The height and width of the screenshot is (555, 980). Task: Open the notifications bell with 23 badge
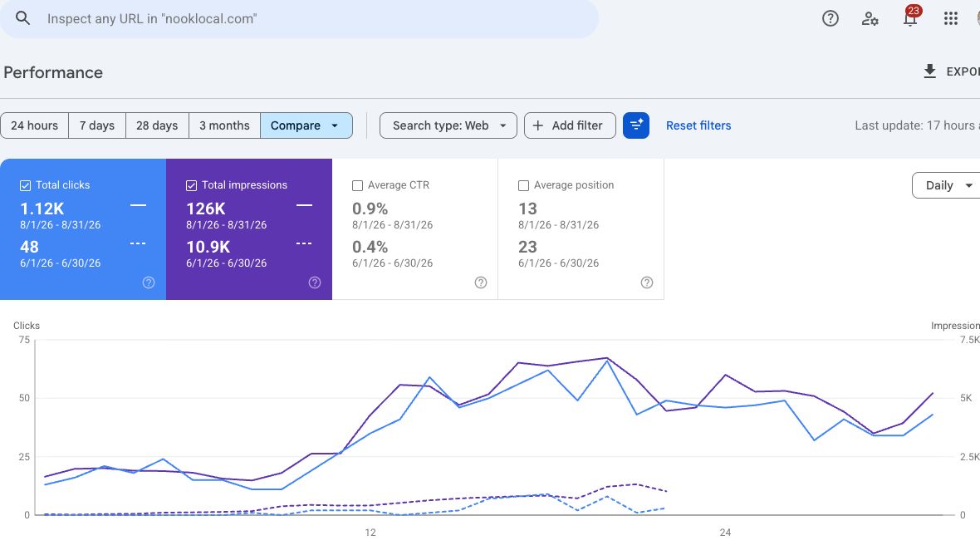point(910,17)
